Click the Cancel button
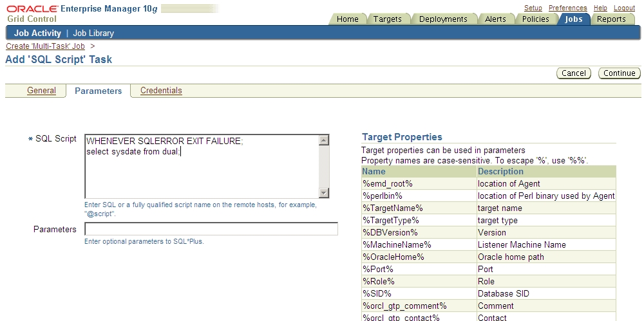 pyautogui.click(x=573, y=73)
